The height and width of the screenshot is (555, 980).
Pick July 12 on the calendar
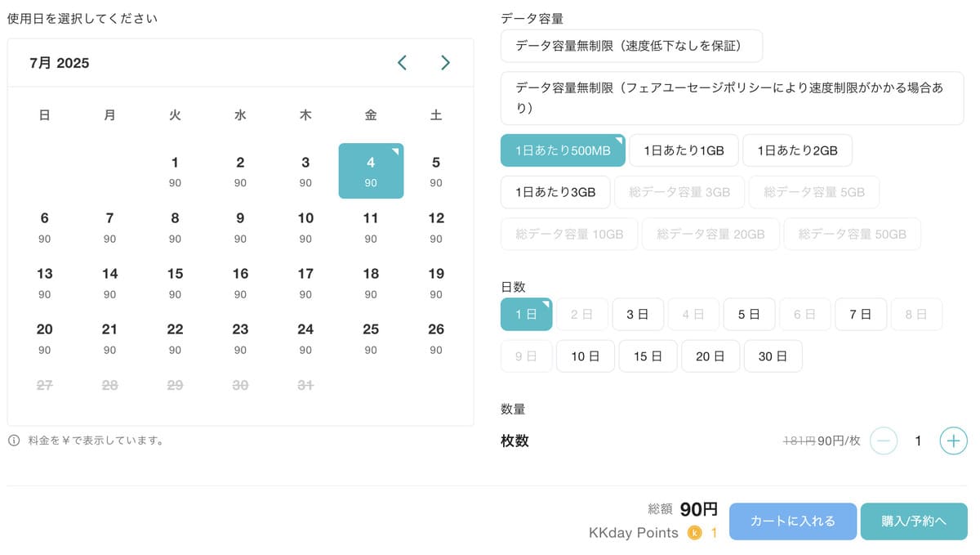coord(436,226)
